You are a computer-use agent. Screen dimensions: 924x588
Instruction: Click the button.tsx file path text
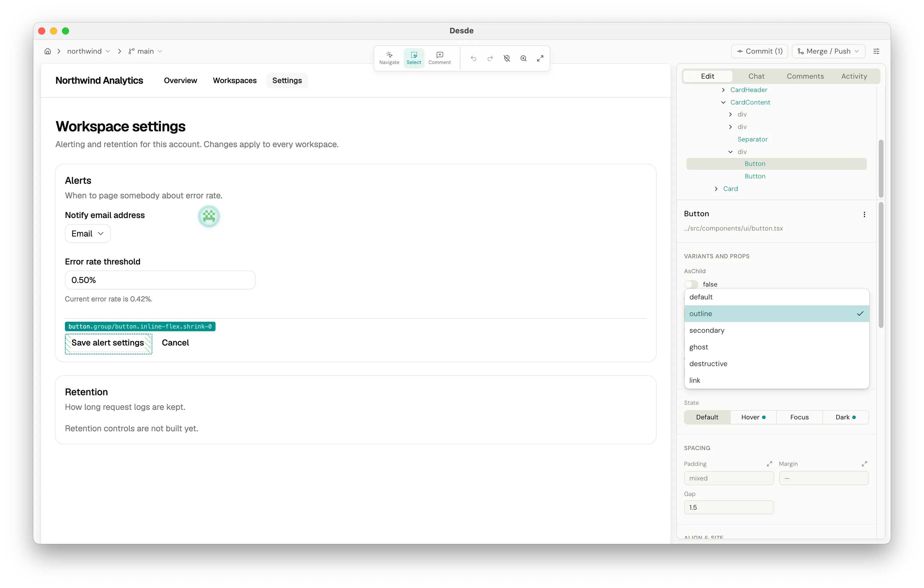click(x=733, y=228)
